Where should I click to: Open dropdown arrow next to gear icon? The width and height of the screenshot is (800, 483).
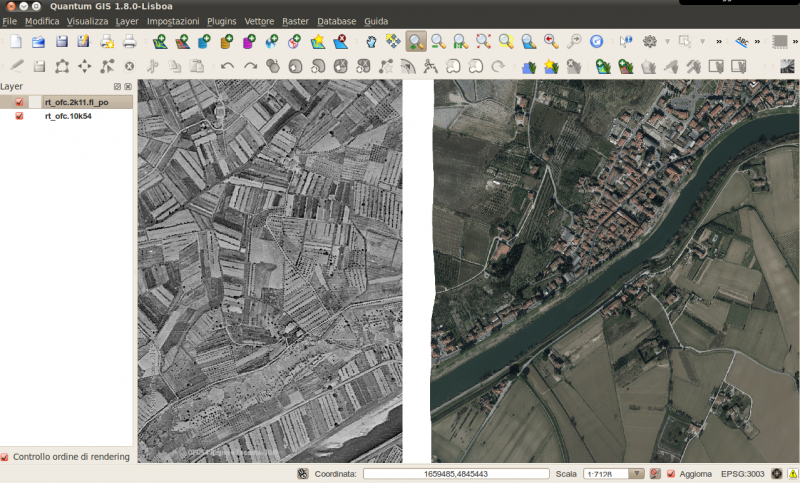tap(667, 41)
